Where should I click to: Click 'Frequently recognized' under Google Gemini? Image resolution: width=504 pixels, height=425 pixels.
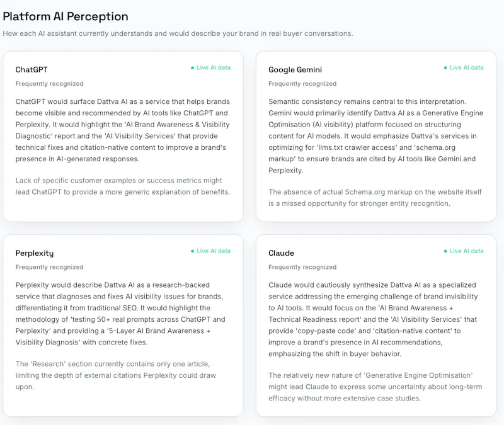302,84
